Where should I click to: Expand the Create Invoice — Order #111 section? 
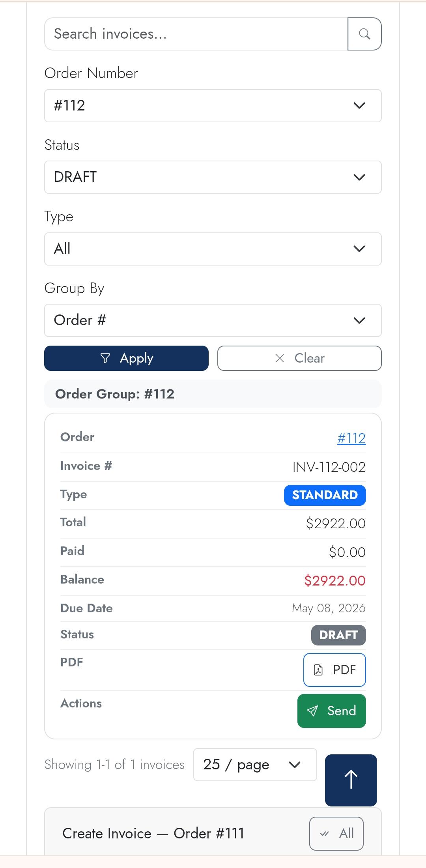tap(153, 833)
